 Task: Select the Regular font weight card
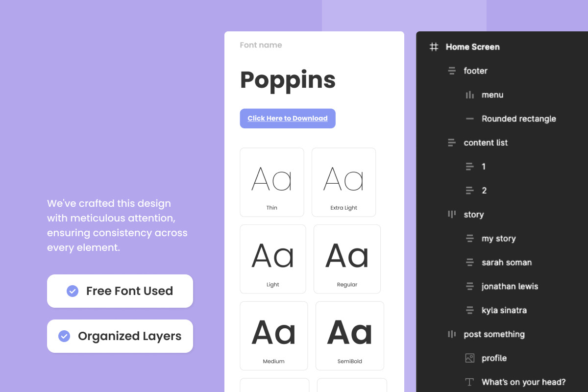tap(347, 259)
